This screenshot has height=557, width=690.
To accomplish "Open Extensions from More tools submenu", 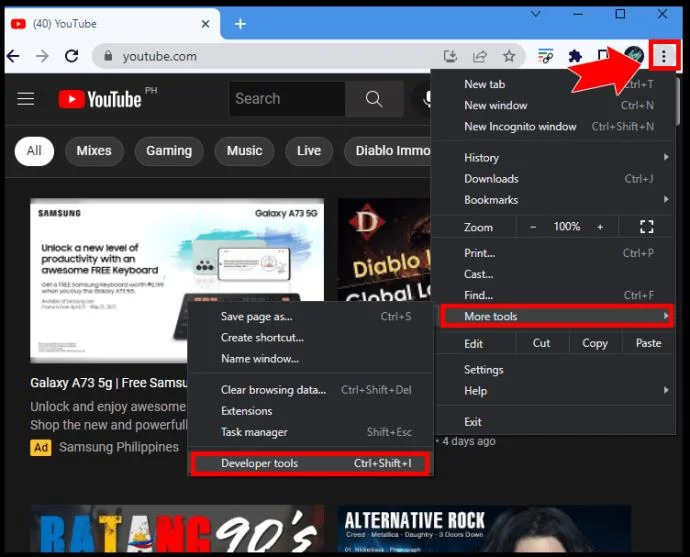I will [x=311, y=411].
